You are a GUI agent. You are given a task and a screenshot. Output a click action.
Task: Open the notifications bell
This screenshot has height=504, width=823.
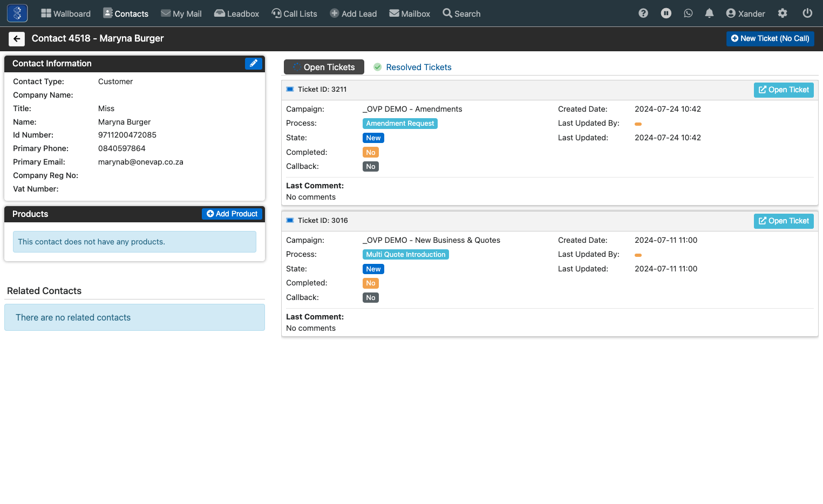pos(709,13)
